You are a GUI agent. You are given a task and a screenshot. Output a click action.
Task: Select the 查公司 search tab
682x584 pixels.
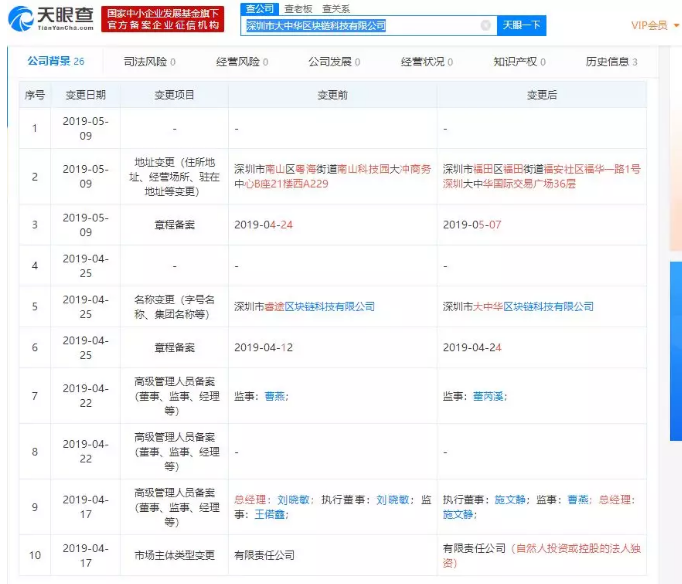click(260, 8)
